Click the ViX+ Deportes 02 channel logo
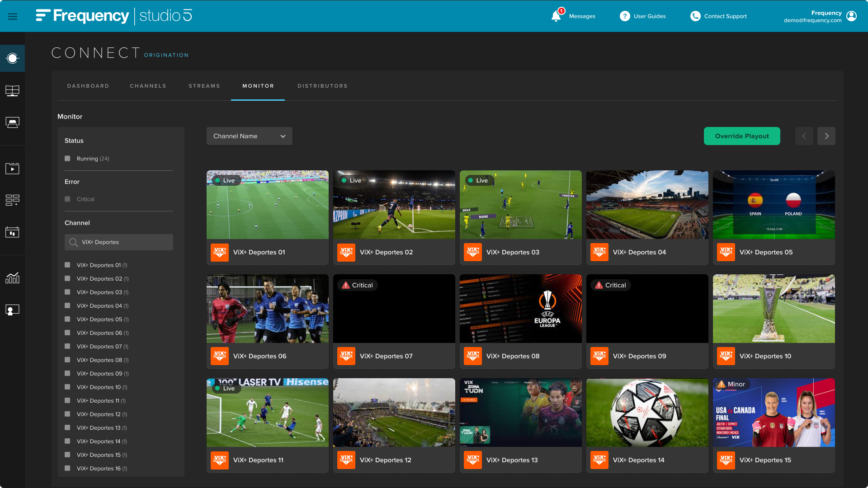 tap(346, 252)
